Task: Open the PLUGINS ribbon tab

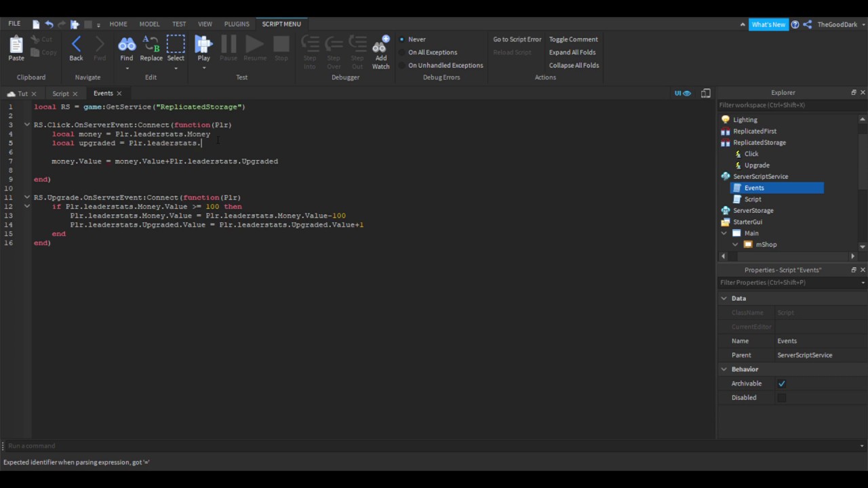Action: click(237, 24)
